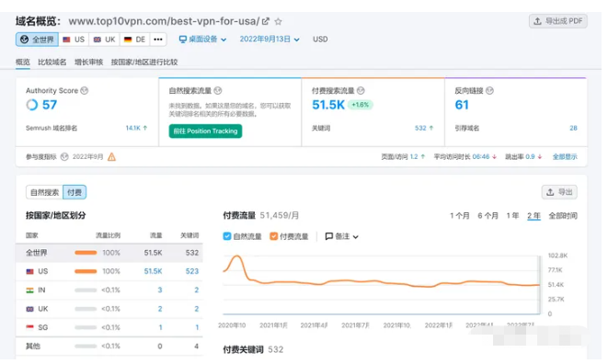Open the 比较域名 tab
Image resolution: width=608 pixels, height=364 pixels.
click(x=52, y=63)
